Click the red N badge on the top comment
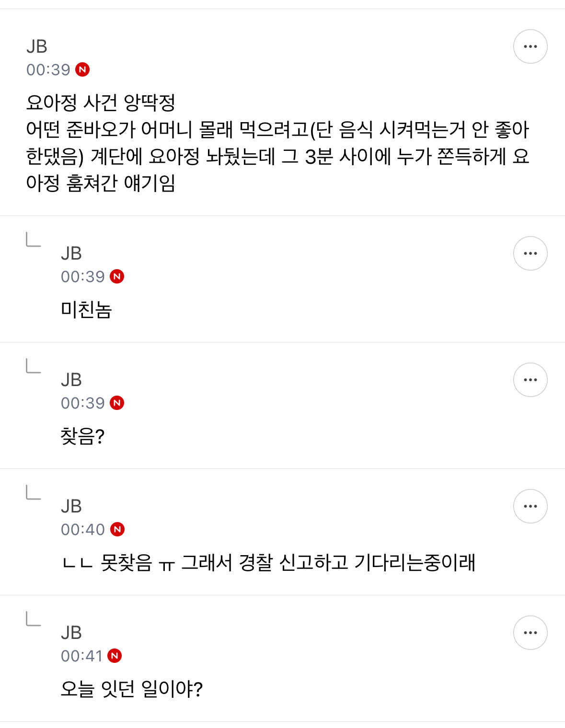 [x=82, y=70]
